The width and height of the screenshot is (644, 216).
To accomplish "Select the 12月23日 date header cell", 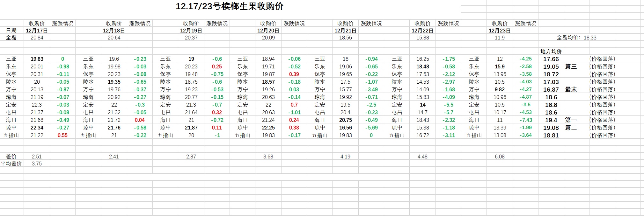I will tap(500, 31).
